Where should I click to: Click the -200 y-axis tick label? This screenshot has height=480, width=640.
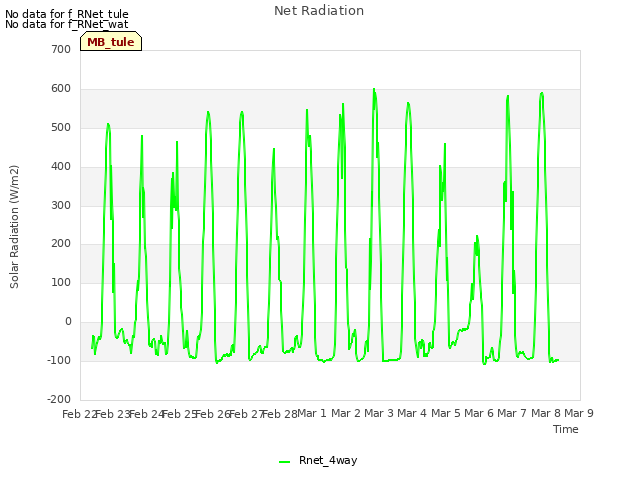pyautogui.click(x=59, y=399)
